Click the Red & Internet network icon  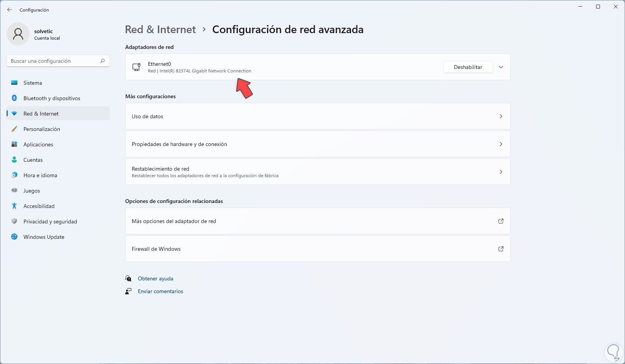14,114
